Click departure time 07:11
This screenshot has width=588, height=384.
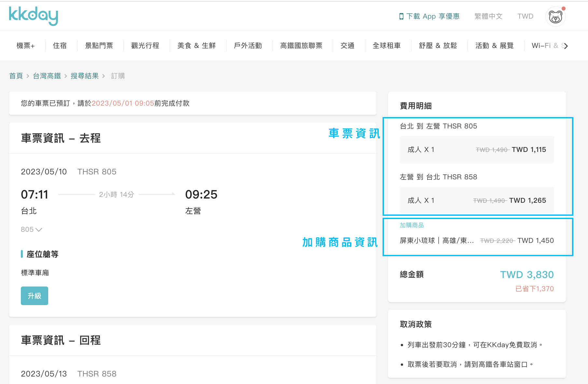coord(35,195)
